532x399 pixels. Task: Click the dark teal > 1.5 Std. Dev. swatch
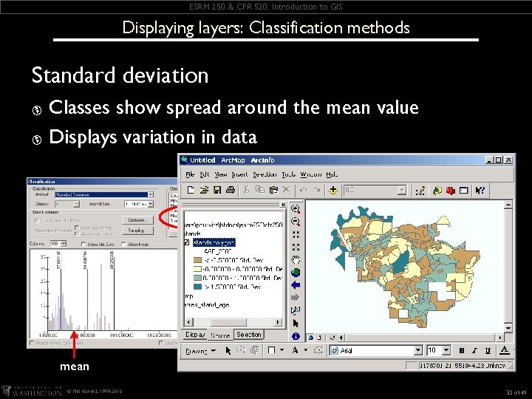tap(197, 287)
